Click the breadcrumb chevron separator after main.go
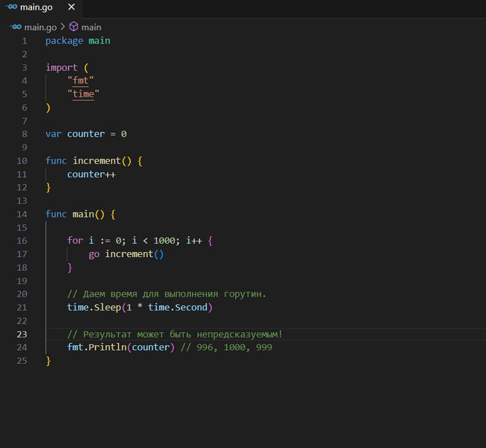The image size is (486, 448). click(x=62, y=27)
